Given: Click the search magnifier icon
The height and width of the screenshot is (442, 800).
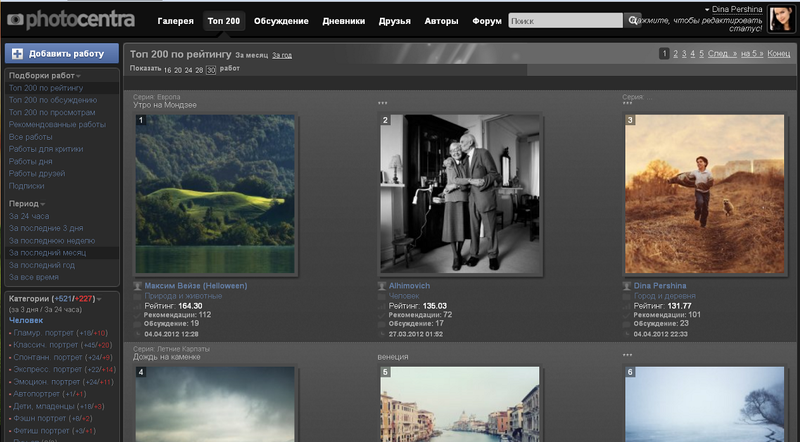Looking at the screenshot, I should pyautogui.click(x=634, y=20).
